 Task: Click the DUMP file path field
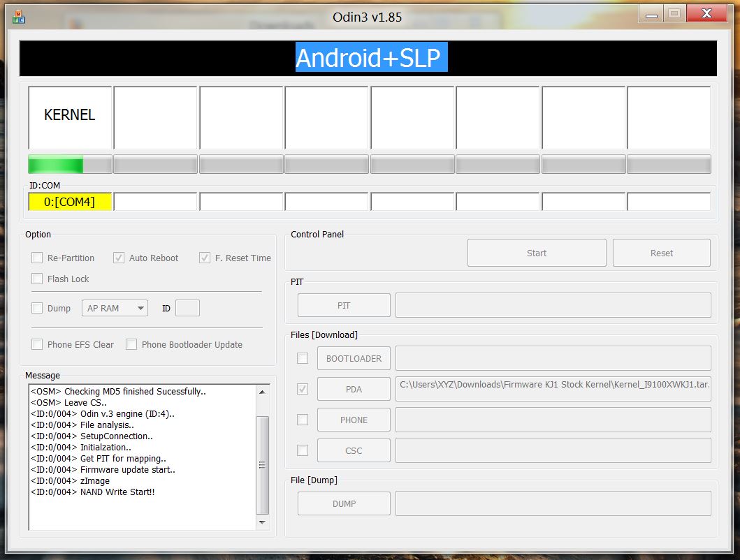pos(553,503)
